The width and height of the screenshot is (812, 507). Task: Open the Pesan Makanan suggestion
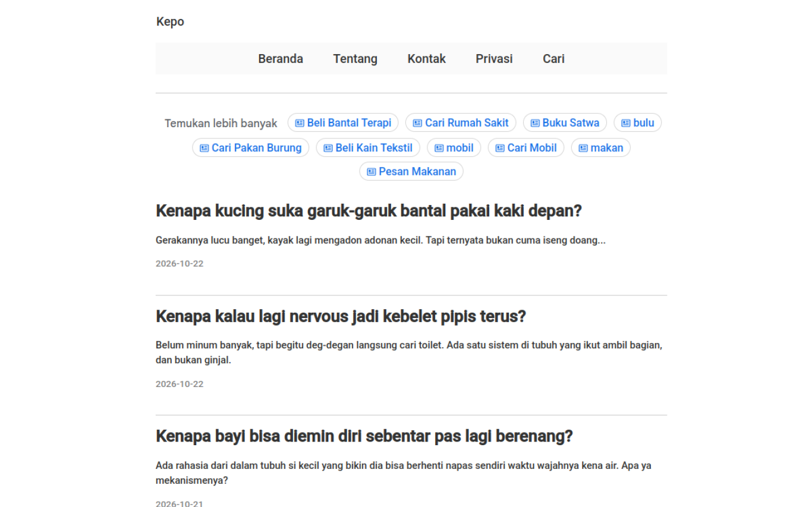click(x=411, y=172)
